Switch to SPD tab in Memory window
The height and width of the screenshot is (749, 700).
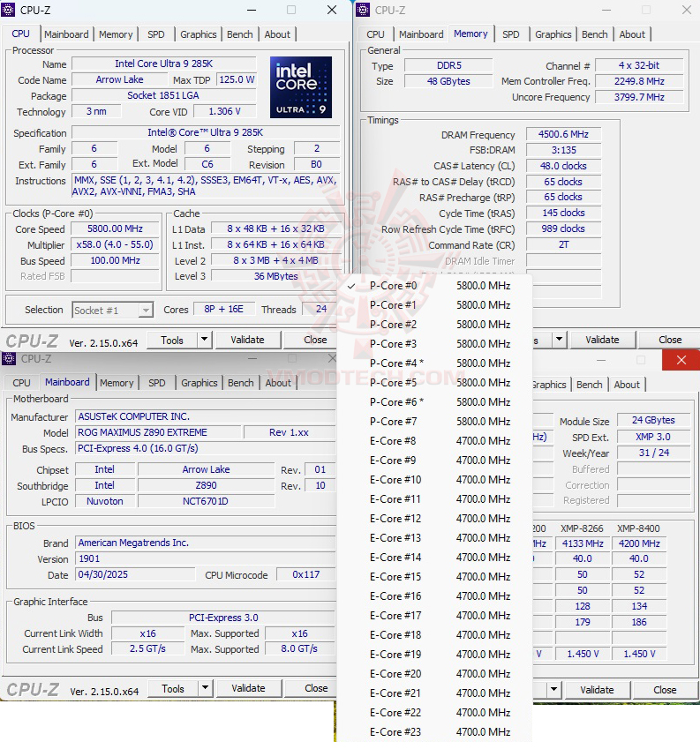pyautogui.click(x=511, y=34)
